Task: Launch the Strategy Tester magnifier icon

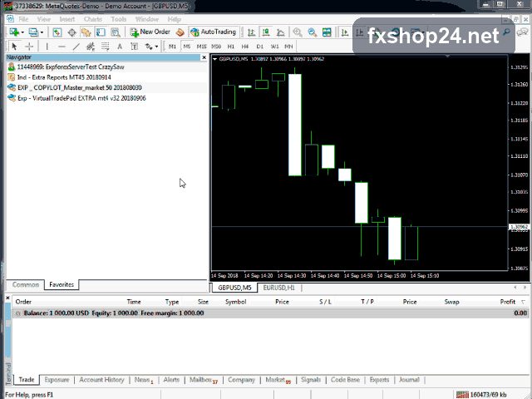Action: [116, 32]
